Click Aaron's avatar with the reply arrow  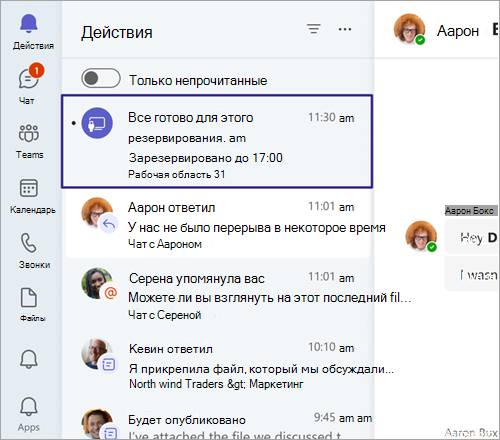pyautogui.click(x=99, y=214)
